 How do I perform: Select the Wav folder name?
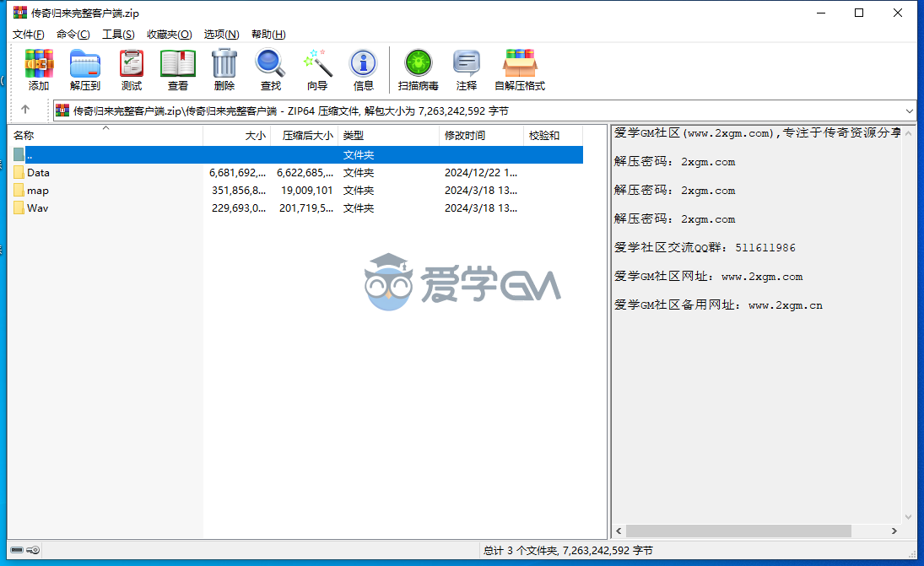(x=38, y=208)
